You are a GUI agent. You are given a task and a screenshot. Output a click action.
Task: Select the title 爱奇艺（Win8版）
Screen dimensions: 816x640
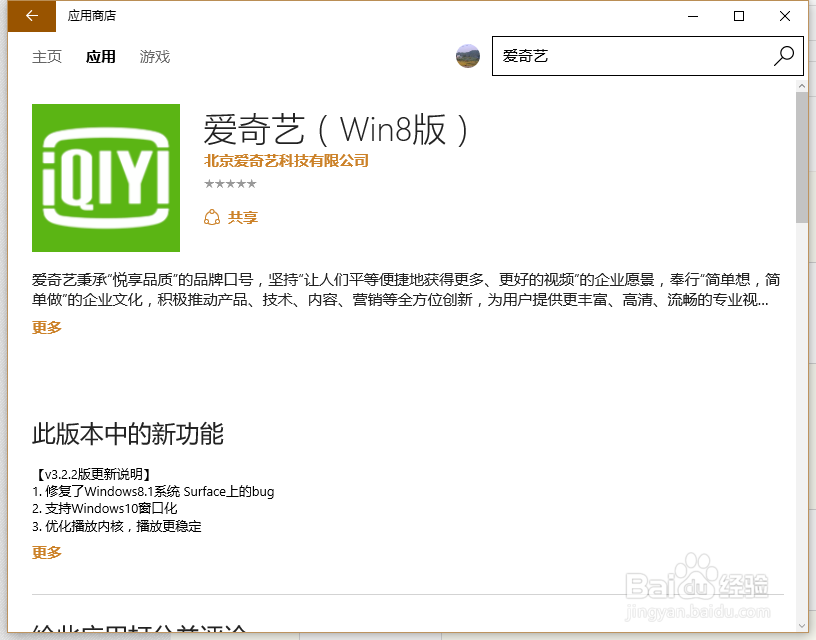(x=336, y=130)
